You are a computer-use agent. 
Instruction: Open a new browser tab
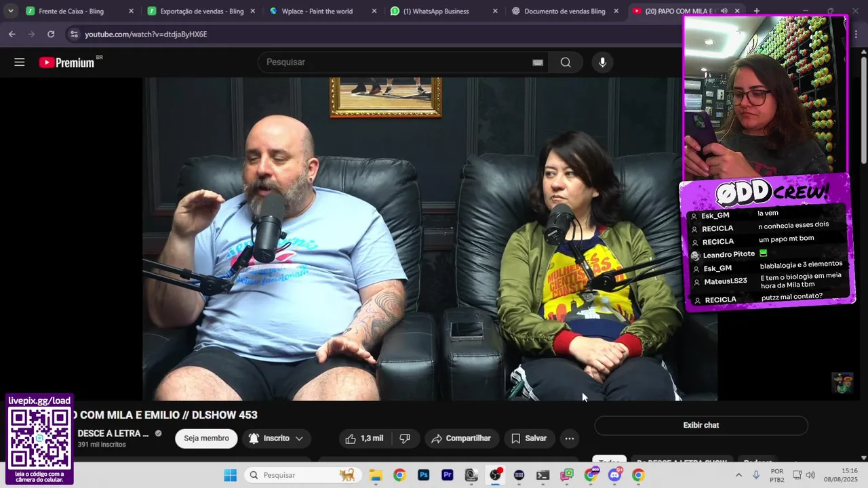tap(756, 11)
